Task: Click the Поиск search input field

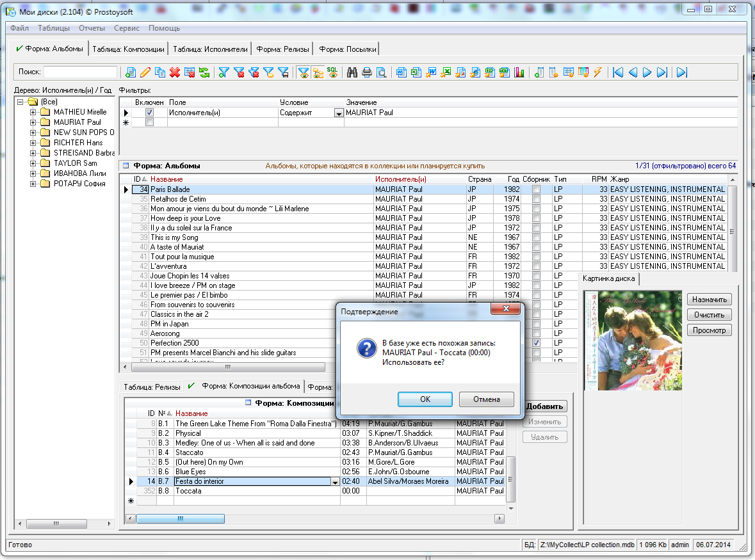Action: pyautogui.click(x=80, y=72)
